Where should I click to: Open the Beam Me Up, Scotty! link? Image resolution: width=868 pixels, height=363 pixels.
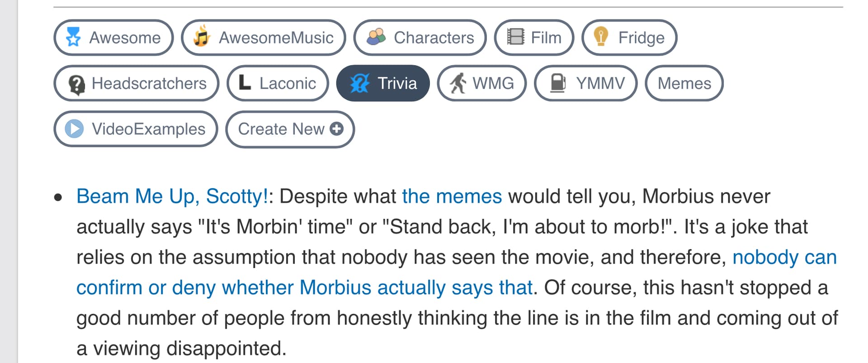pyautogui.click(x=172, y=197)
